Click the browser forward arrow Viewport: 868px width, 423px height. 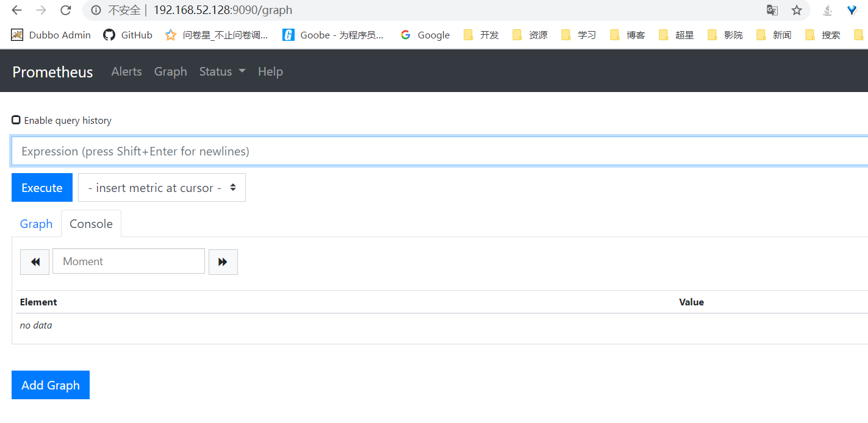tap(41, 10)
